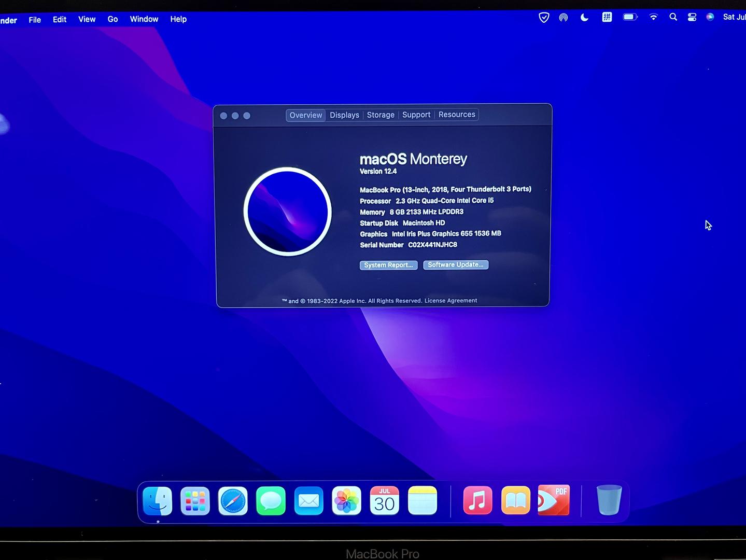The height and width of the screenshot is (560, 746).
Task: Click the Software Update button
Action: (x=456, y=264)
